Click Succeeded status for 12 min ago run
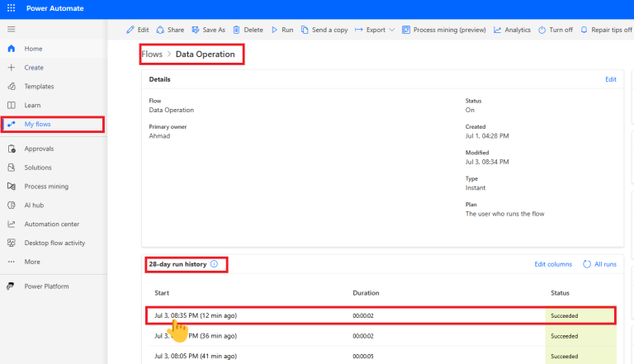634x364 pixels. tap(565, 316)
